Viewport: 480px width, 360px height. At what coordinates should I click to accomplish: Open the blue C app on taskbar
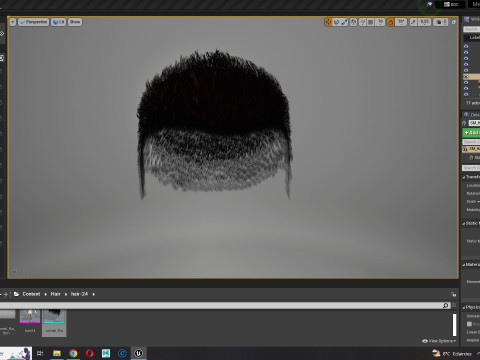pos(122,353)
